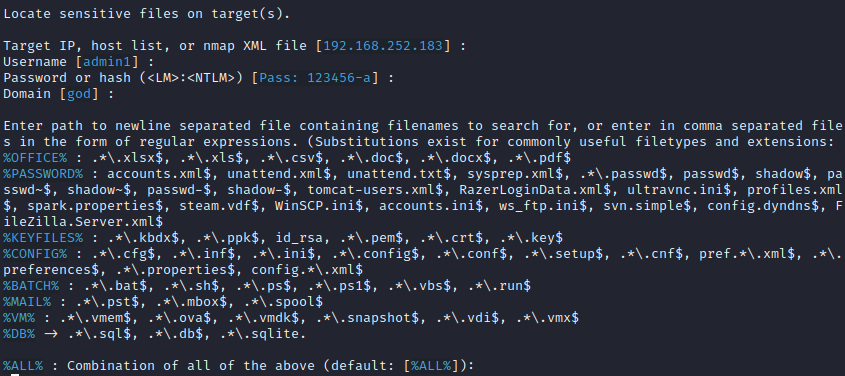The image size is (845, 376).
Task: Click the god domain value
Action: click(79, 94)
